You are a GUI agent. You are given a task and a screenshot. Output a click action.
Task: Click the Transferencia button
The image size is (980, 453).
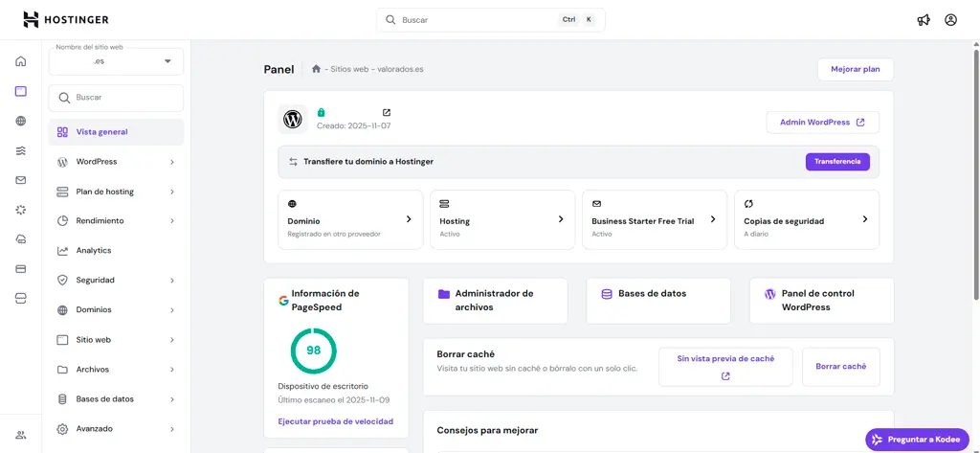(836, 162)
